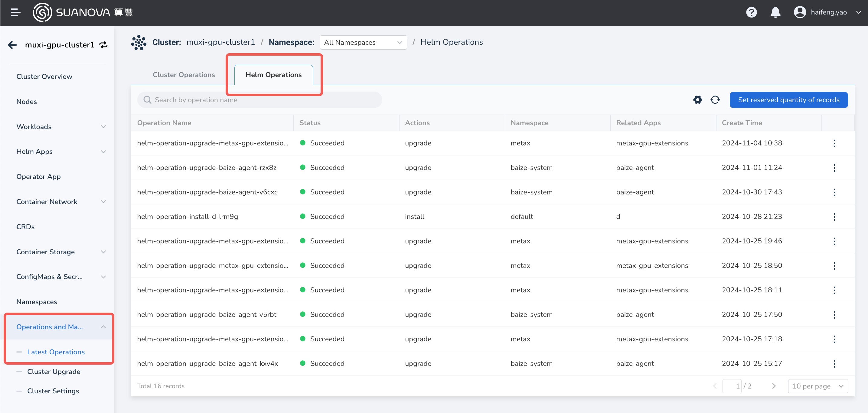
Task: Expand the Helm Apps menu
Action: tap(61, 151)
